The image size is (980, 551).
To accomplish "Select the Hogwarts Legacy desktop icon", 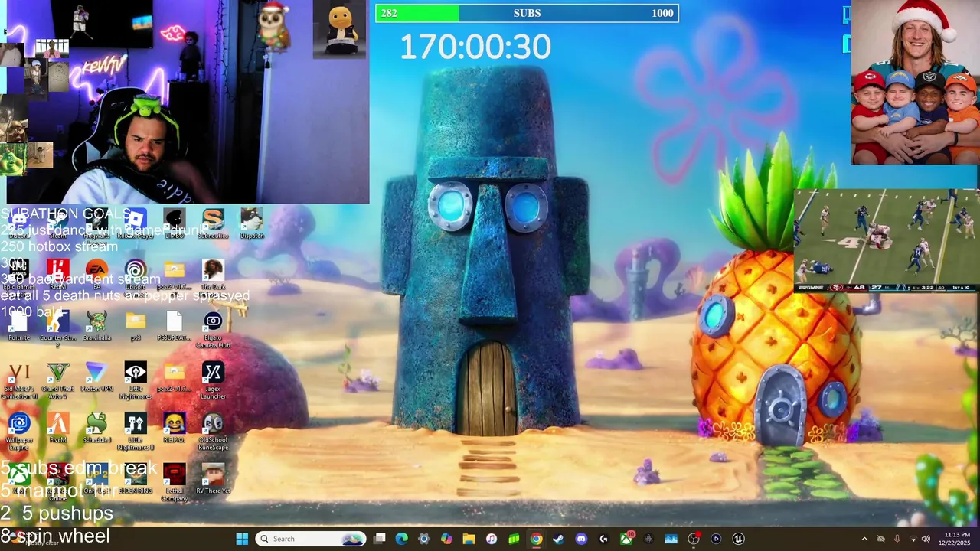I will pos(96,226).
